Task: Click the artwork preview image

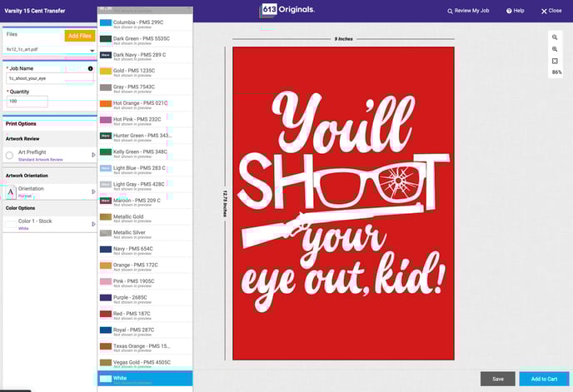Action: click(x=343, y=203)
